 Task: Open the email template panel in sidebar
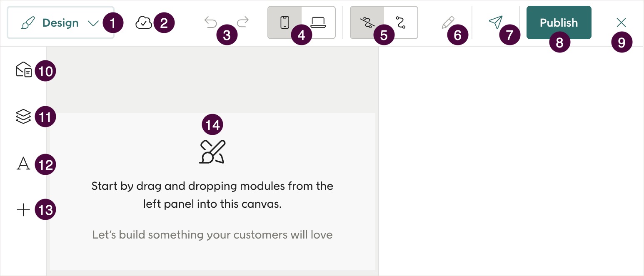click(23, 70)
